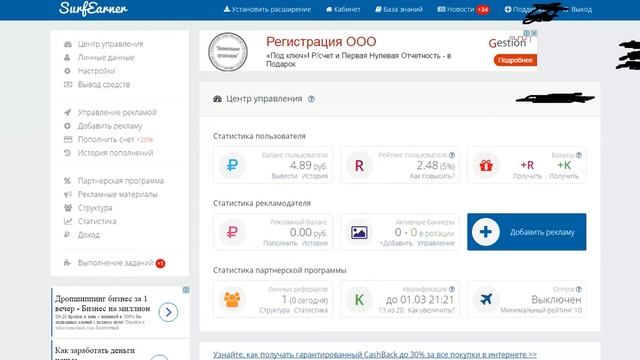Viewport: 640px width, 360px height.
Task: Open Вывод средств in the sidebar
Action: 104,84
